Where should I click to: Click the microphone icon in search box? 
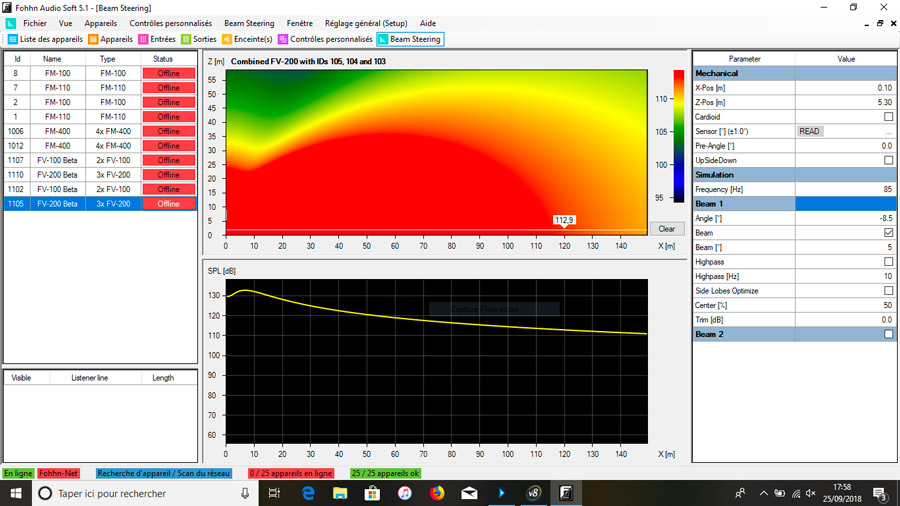(x=245, y=493)
